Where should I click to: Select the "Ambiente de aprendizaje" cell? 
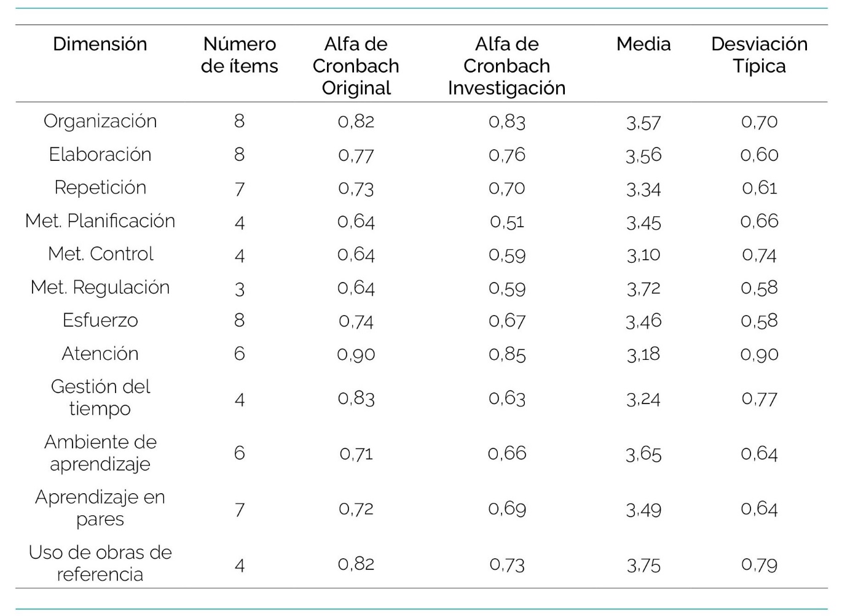coord(100,453)
